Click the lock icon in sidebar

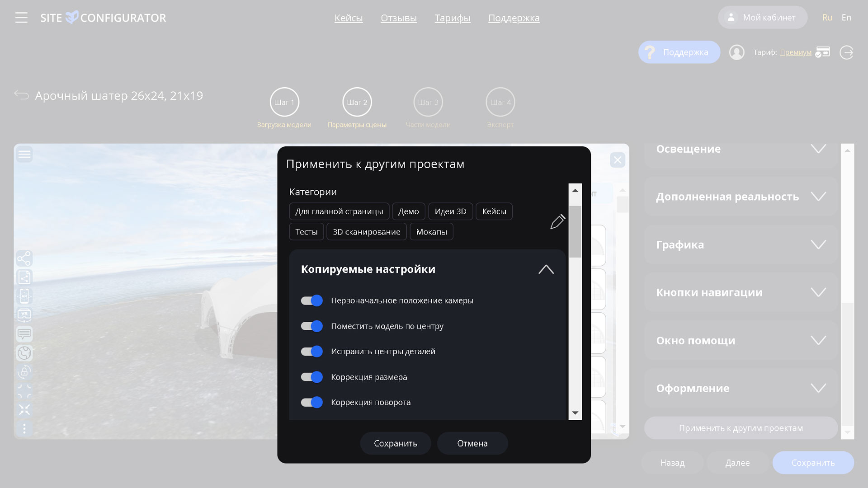click(24, 371)
